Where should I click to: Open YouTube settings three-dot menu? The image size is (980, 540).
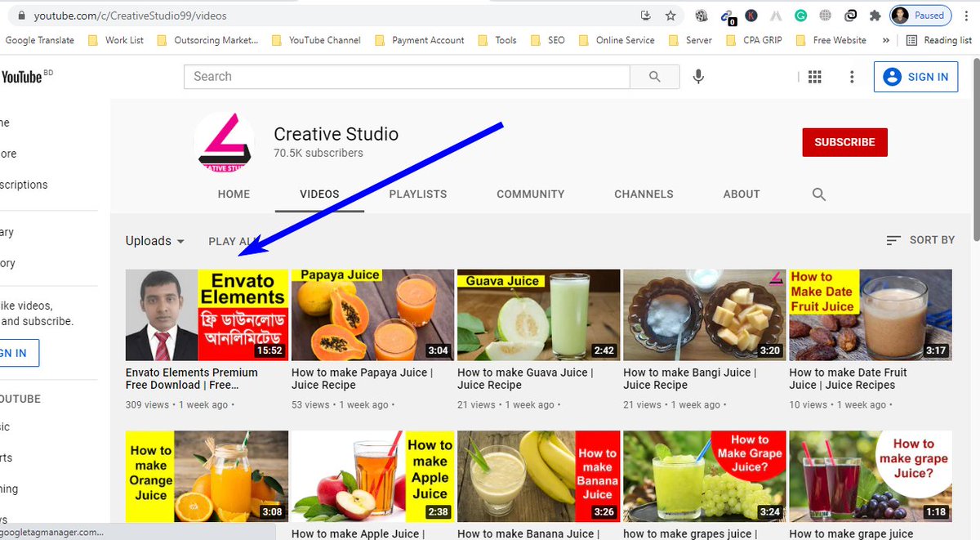[852, 77]
